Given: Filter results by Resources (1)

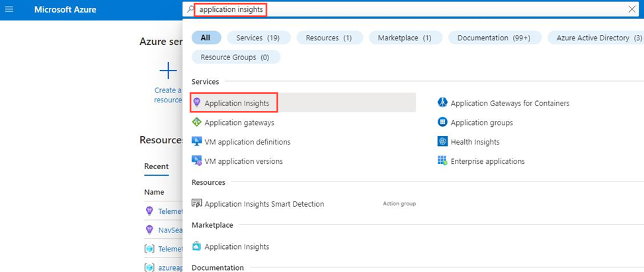Looking at the screenshot, I should pos(330,38).
